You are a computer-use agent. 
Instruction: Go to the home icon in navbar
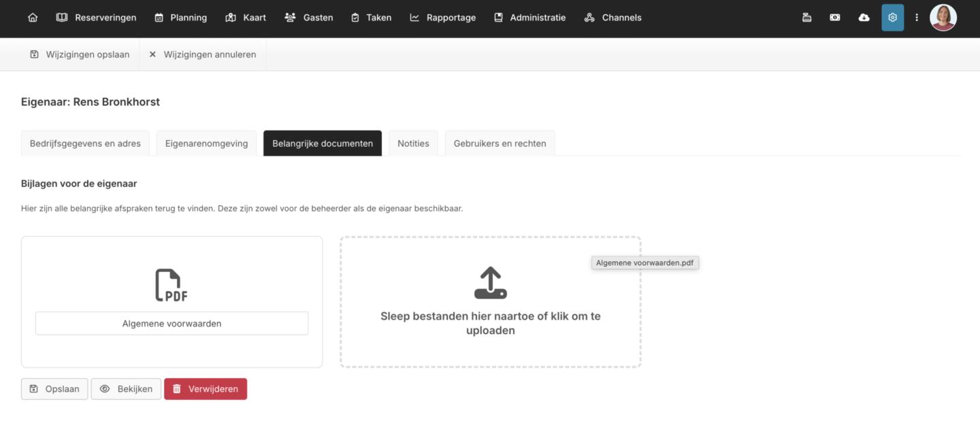(x=33, y=18)
